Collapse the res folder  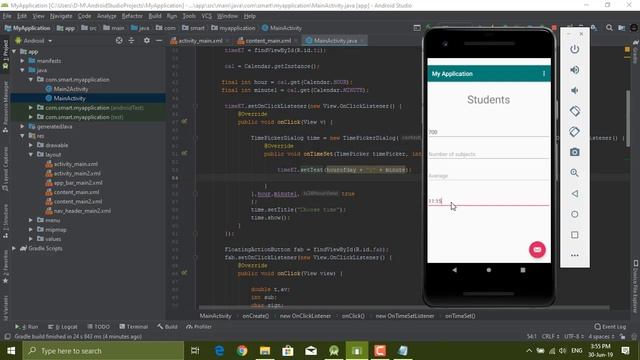tap(23, 136)
